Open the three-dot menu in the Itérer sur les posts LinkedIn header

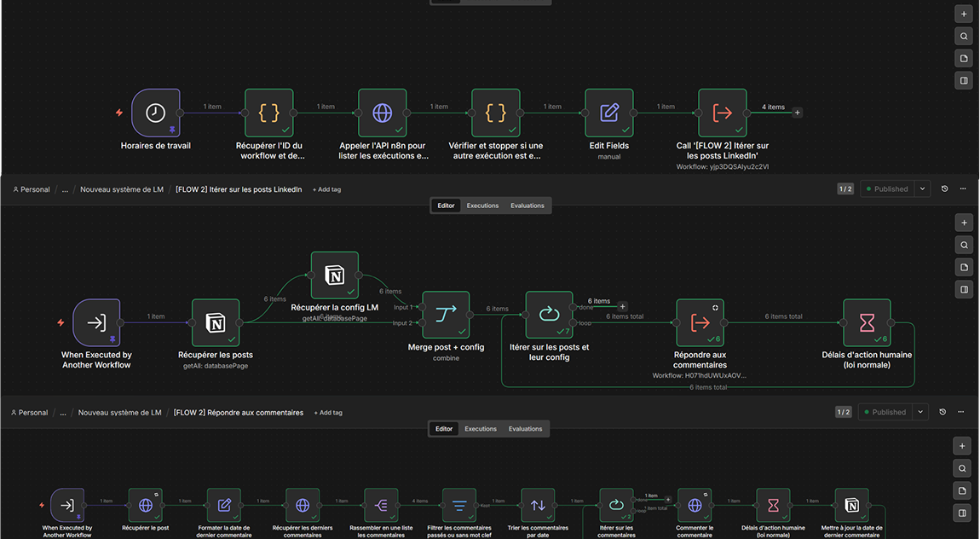[x=962, y=188]
